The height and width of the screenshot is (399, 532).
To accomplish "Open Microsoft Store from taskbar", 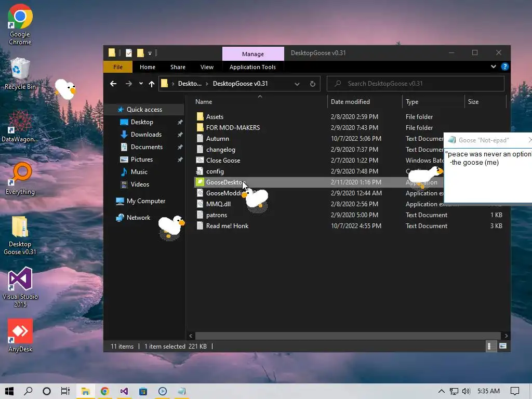I will click(143, 391).
